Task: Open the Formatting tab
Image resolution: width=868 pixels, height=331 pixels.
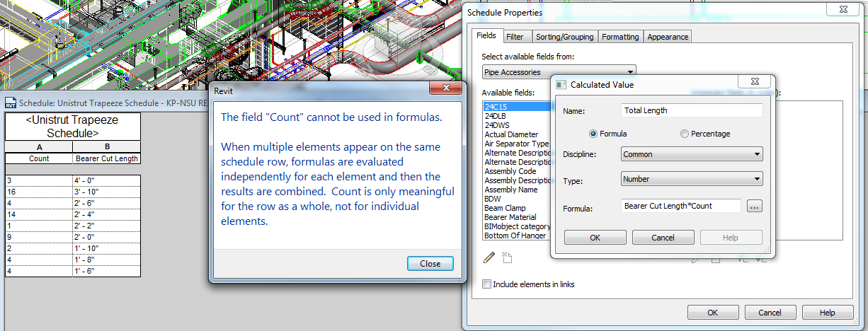Action: click(621, 37)
